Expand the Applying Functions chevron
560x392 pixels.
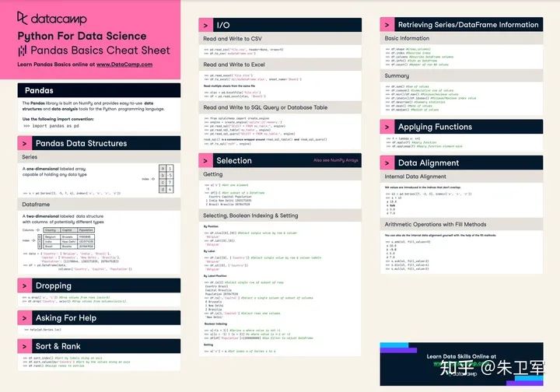387,127
